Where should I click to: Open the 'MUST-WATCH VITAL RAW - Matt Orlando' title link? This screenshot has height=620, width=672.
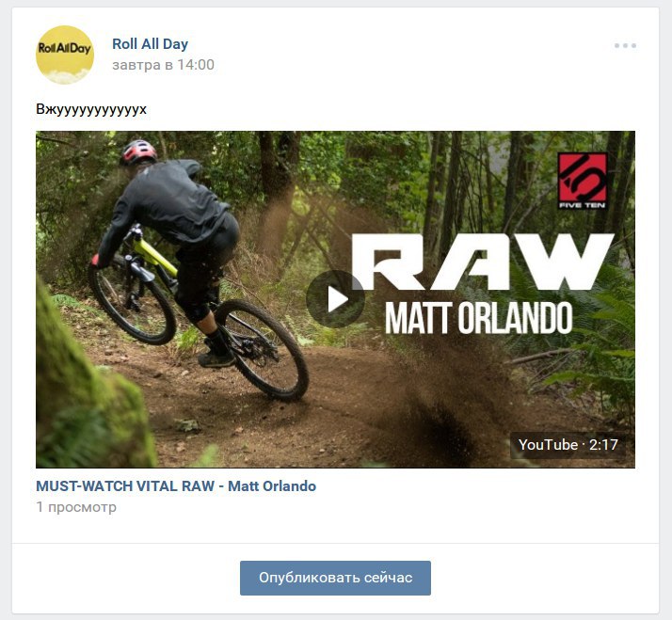176,485
